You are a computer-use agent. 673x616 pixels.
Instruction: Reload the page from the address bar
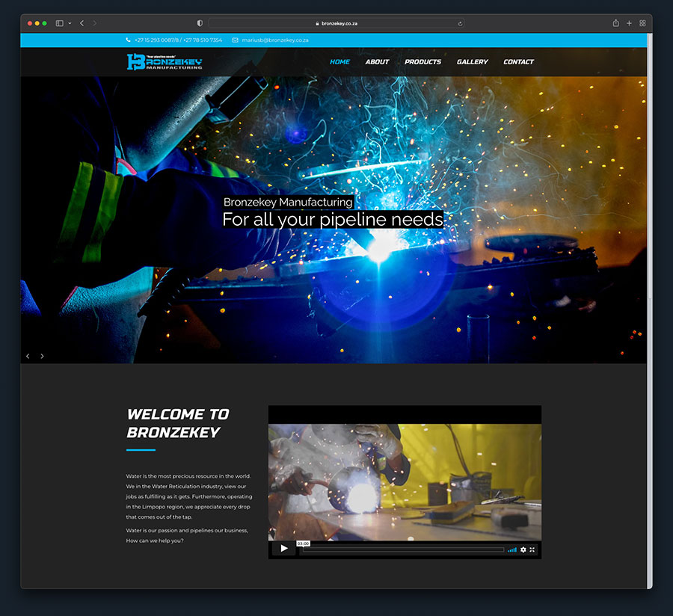point(460,23)
